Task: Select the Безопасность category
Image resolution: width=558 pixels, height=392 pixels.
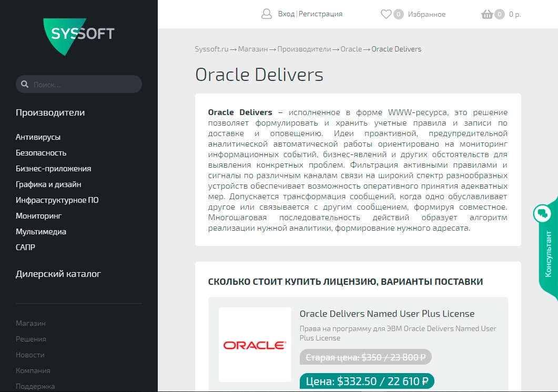Action: coord(41,152)
